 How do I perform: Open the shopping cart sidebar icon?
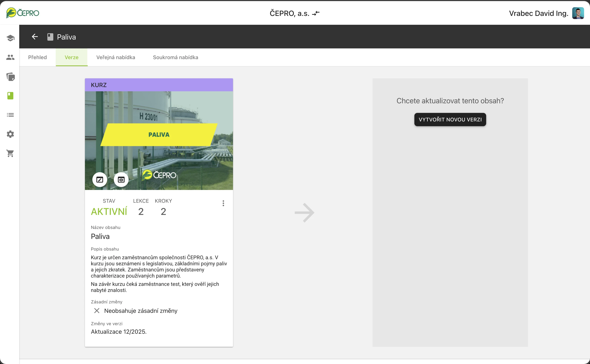pyautogui.click(x=10, y=153)
